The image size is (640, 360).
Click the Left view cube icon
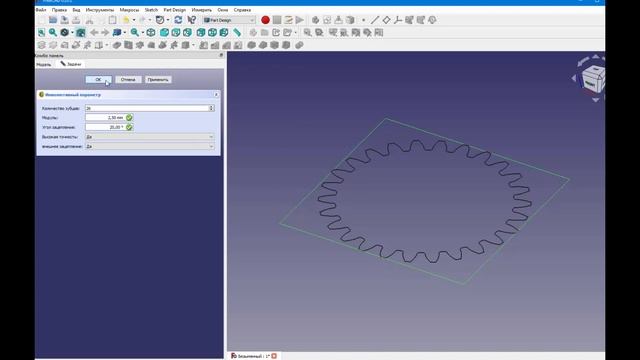224,33
